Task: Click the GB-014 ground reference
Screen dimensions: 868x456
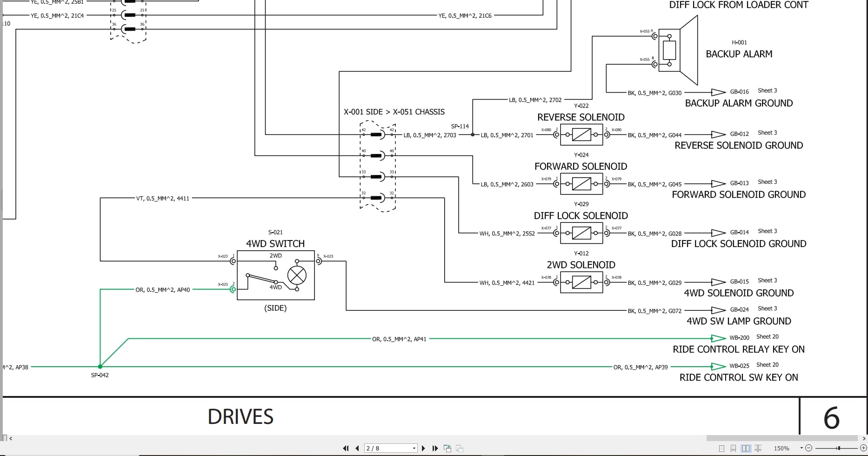Action: pos(739,232)
